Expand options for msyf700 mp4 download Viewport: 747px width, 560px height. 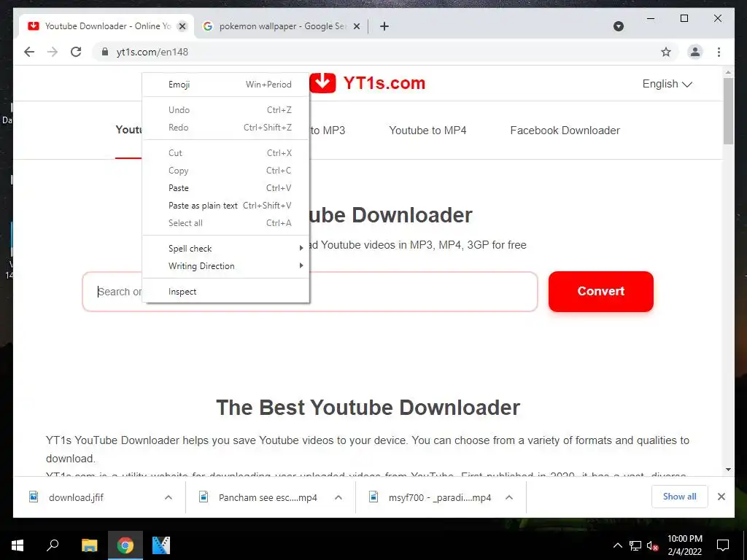click(x=508, y=497)
